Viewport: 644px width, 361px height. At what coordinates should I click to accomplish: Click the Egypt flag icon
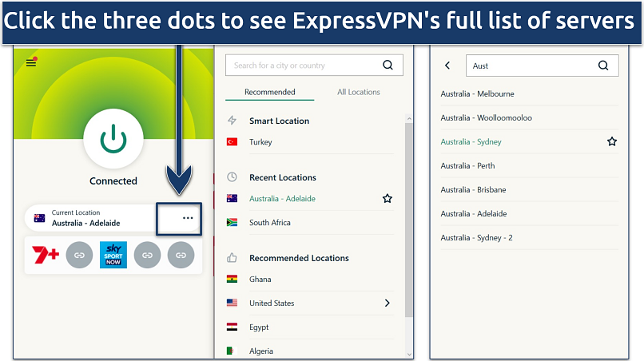(232, 327)
